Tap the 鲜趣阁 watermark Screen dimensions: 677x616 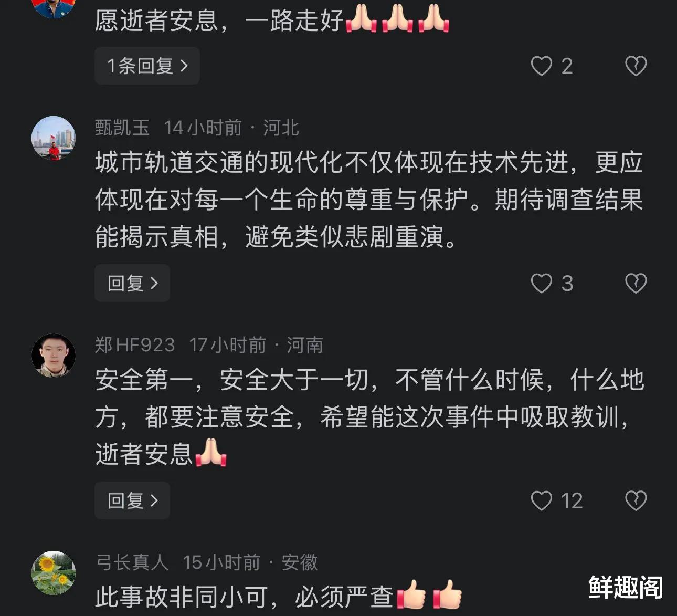pyautogui.click(x=626, y=587)
